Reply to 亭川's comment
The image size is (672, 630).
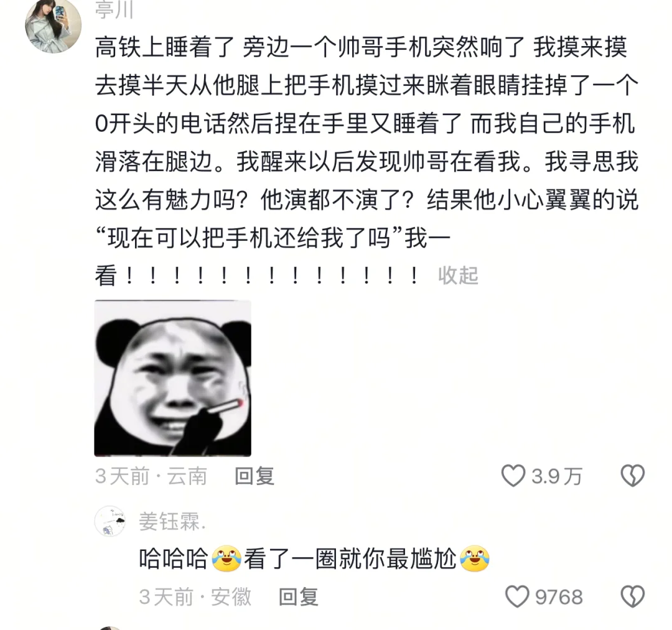(x=254, y=476)
